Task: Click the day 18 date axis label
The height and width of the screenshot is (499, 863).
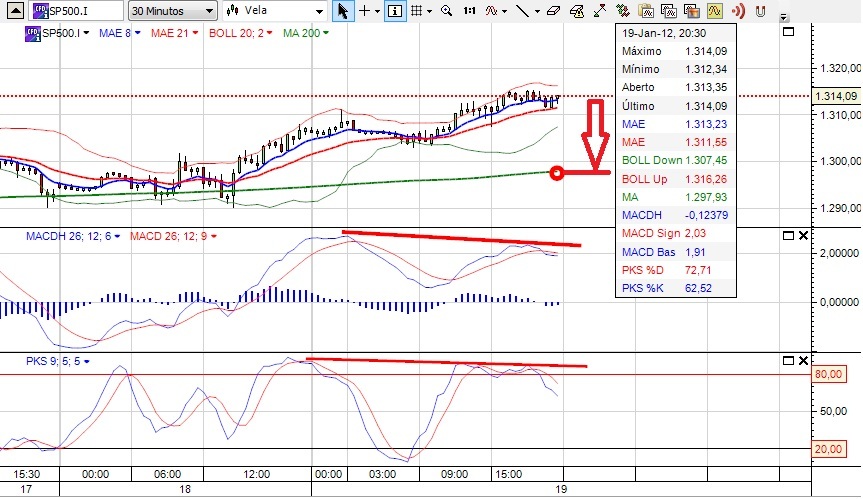Action: point(185,489)
